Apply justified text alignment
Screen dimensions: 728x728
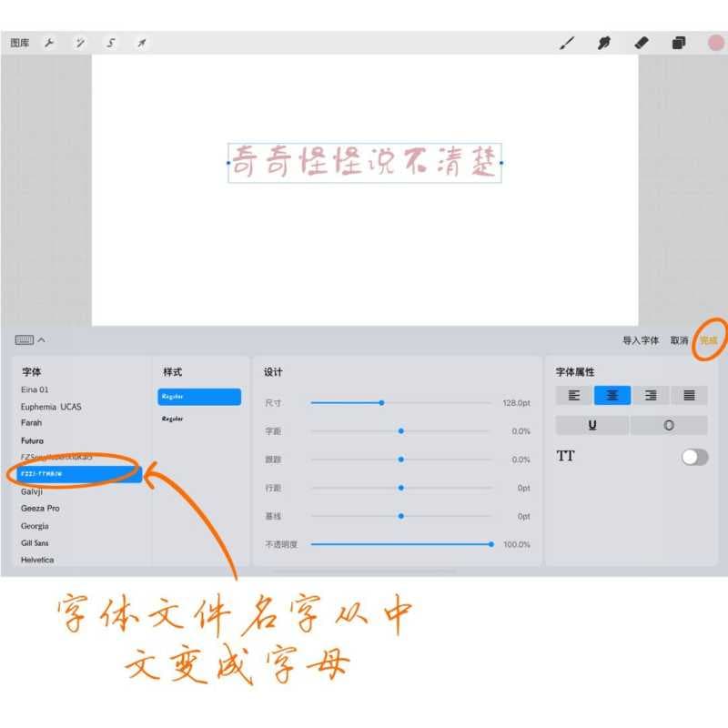(688, 395)
